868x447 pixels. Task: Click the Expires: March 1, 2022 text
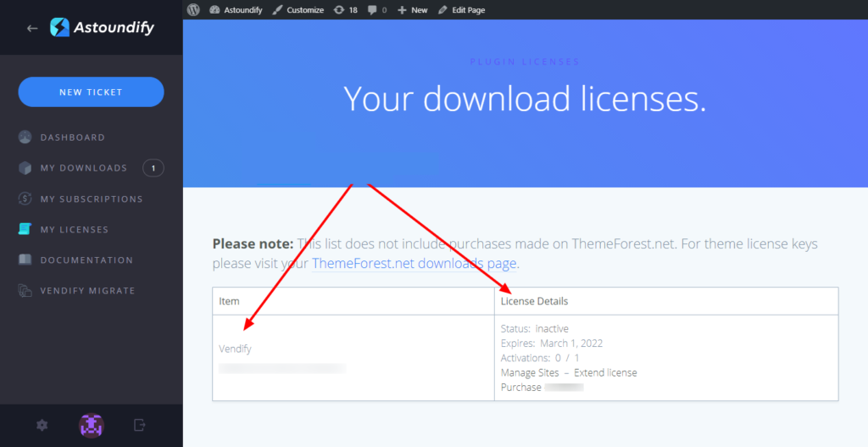pyautogui.click(x=552, y=344)
